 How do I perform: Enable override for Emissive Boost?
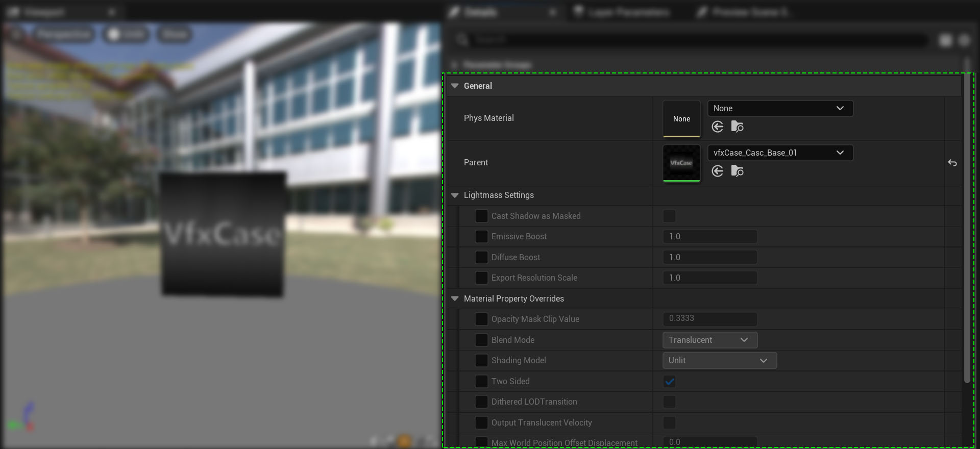click(x=481, y=236)
